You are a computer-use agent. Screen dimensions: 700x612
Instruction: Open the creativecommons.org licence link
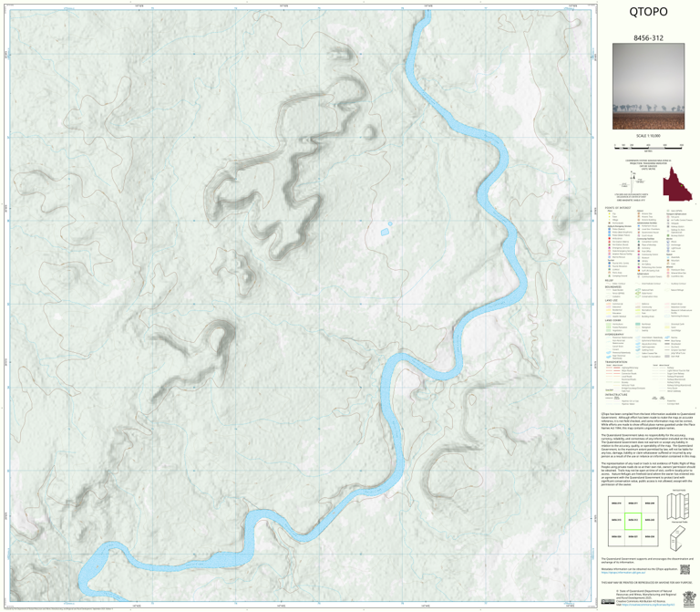650,605
